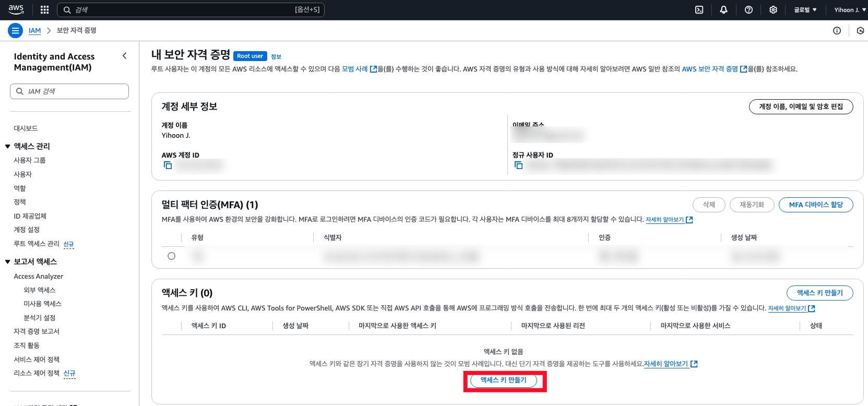This screenshot has width=868, height=406.
Task: Click the MFA 재동기화 button
Action: pos(752,205)
